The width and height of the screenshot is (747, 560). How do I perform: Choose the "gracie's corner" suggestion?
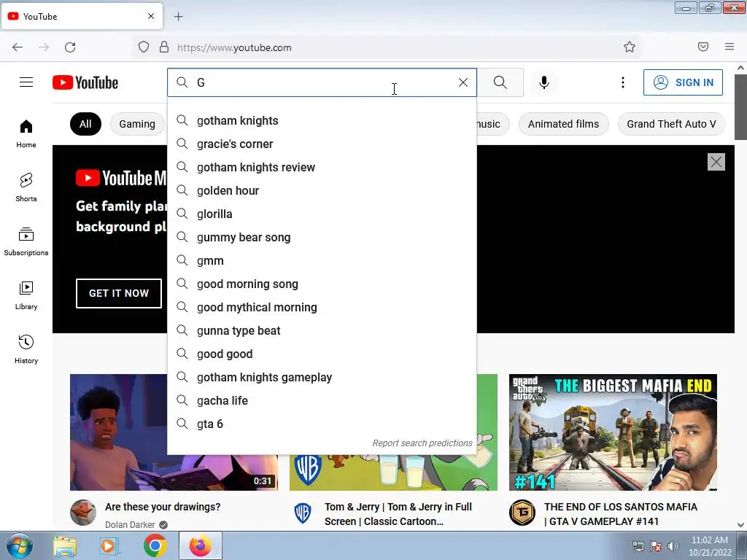[x=322, y=144]
